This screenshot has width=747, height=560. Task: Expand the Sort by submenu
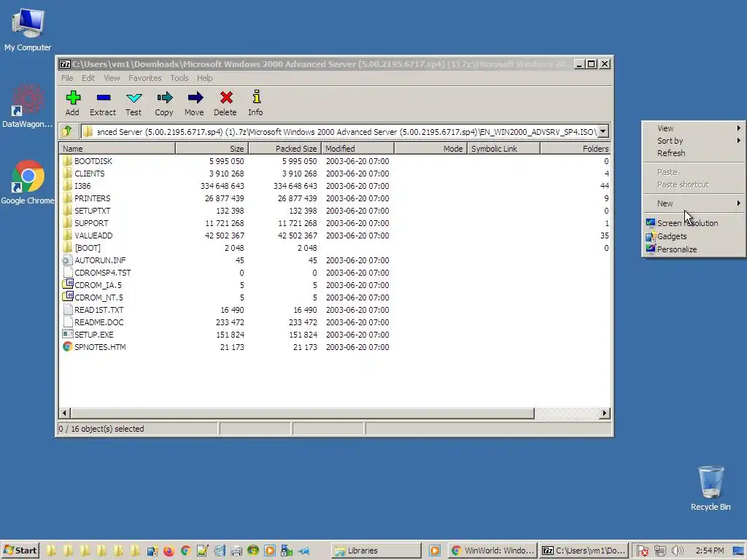pyautogui.click(x=694, y=141)
